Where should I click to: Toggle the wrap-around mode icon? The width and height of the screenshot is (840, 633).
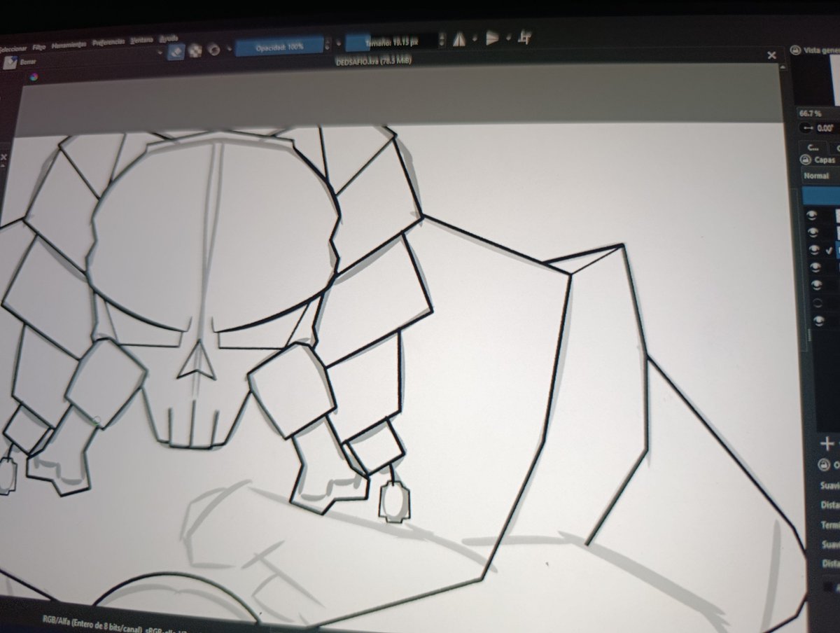coord(523,38)
